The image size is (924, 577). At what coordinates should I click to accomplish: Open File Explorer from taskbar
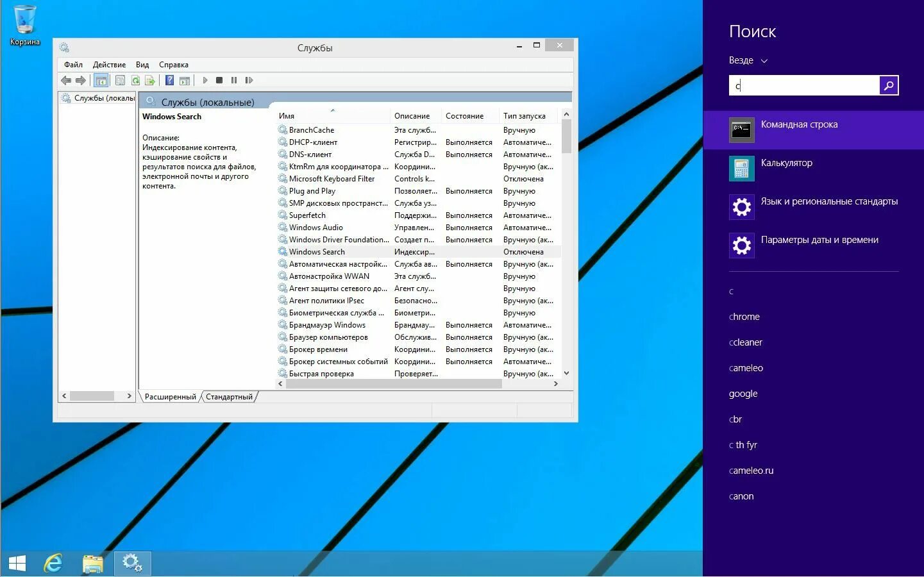pyautogui.click(x=93, y=564)
